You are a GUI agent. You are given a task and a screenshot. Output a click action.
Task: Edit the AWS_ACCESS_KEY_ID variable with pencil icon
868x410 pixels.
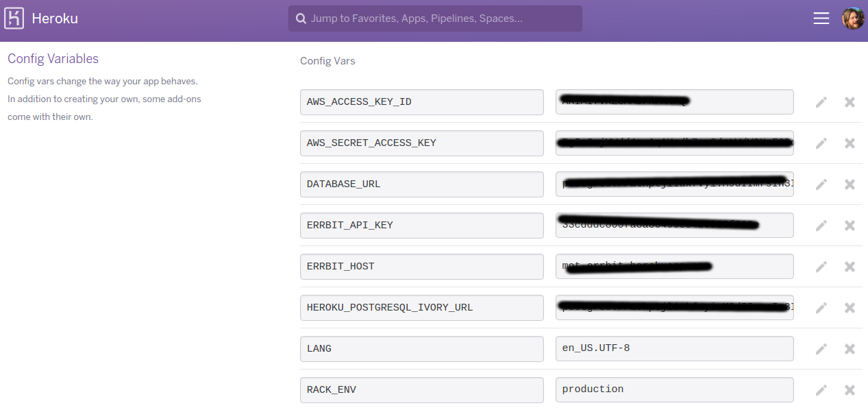[x=821, y=102]
